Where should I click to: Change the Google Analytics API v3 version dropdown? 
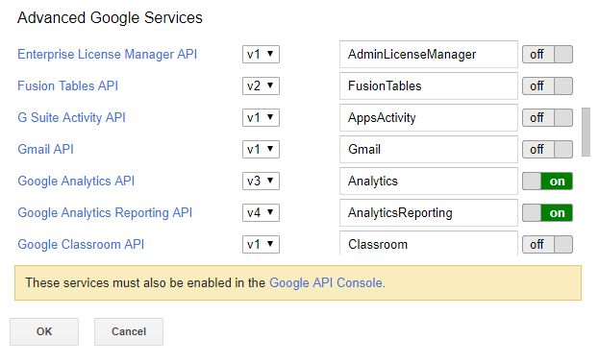tap(261, 181)
